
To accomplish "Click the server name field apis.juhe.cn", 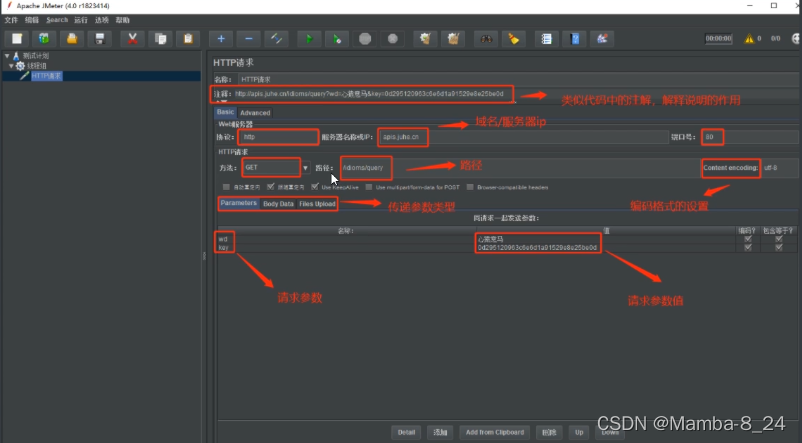I will coord(524,137).
